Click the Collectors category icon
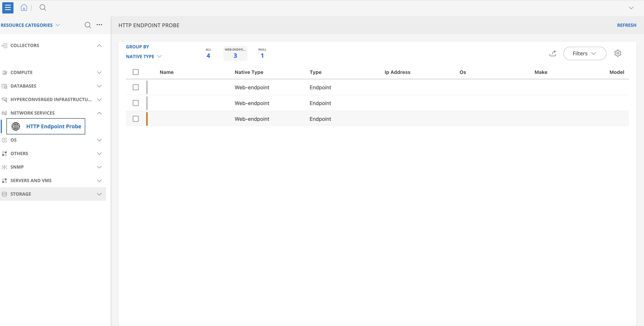Viewport: 644px width, 326px height. point(4,46)
